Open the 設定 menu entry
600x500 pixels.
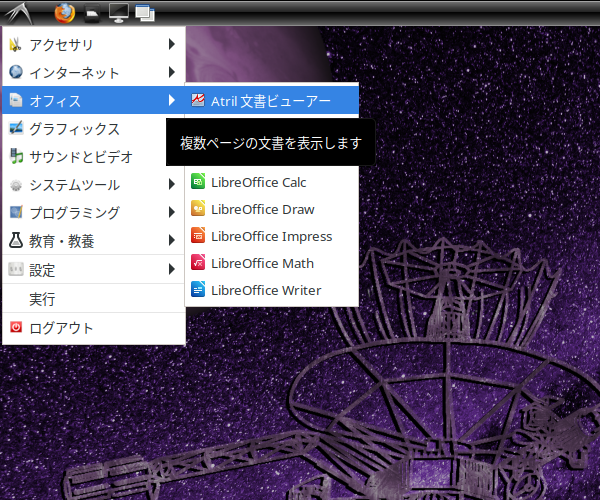click(94, 269)
